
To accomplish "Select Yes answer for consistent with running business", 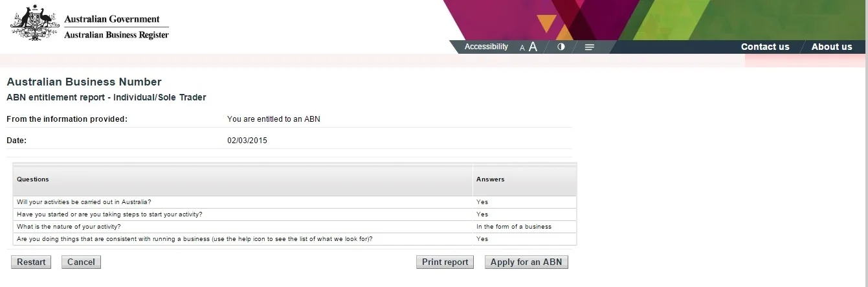I will click(482, 239).
